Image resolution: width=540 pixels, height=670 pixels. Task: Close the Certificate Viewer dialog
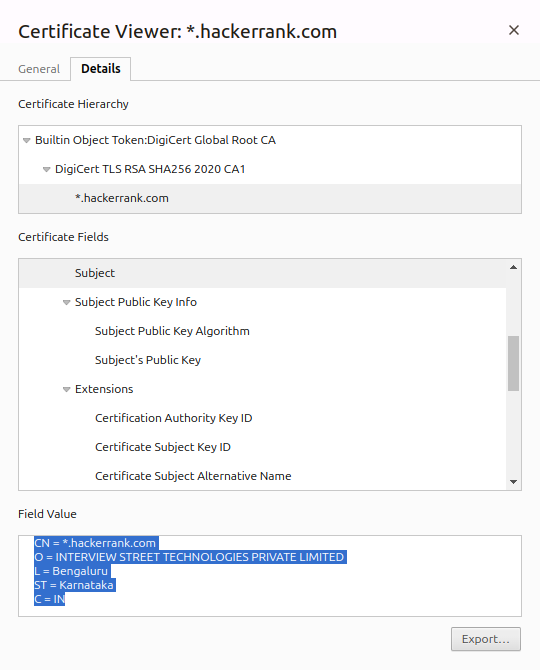(x=514, y=30)
